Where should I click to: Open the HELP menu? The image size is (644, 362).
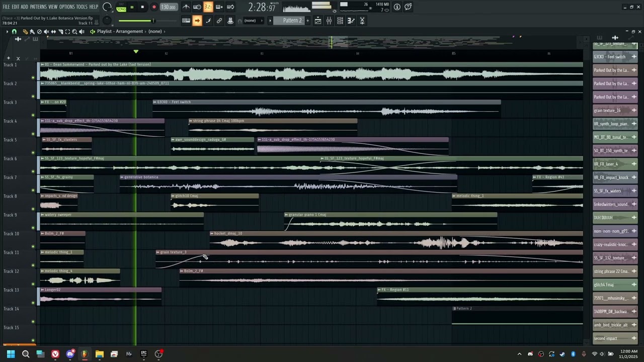(94, 7)
